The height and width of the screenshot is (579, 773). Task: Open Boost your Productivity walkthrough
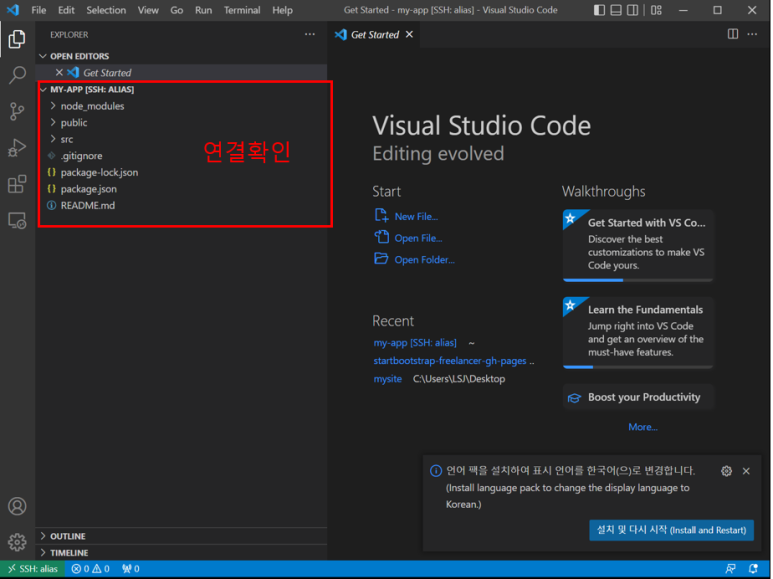click(x=638, y=397)
